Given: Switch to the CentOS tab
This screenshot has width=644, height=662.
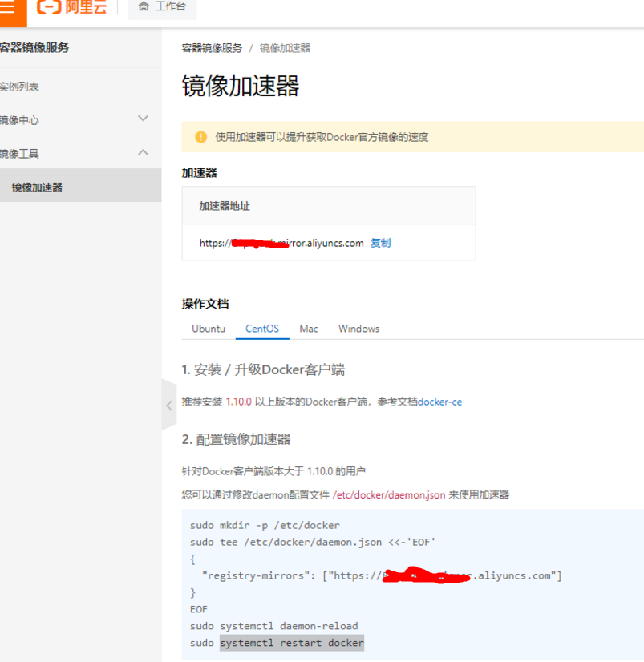Looking at the screenshot, I should coord(262,329).
